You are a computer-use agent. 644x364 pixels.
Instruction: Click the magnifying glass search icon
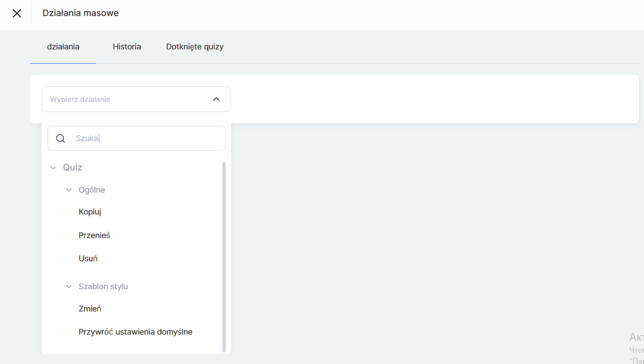(61, 138)
